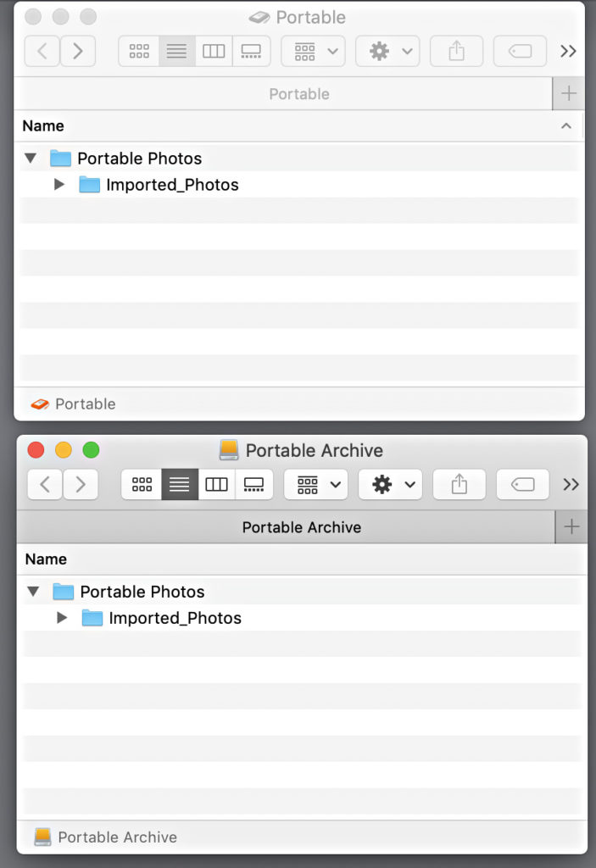Select the Portable Archive tab
The height and width of the screenshot is (868, 596).
click(x=301, y=527)
